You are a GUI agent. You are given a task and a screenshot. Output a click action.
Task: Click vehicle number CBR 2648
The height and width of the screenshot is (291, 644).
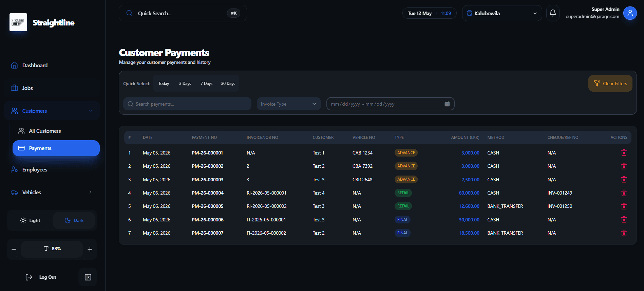pyautogui.click(x=362, y=180)
